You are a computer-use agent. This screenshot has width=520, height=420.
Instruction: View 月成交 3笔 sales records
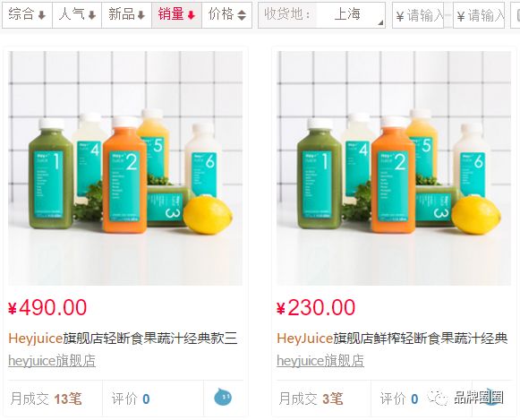(311, 399)
